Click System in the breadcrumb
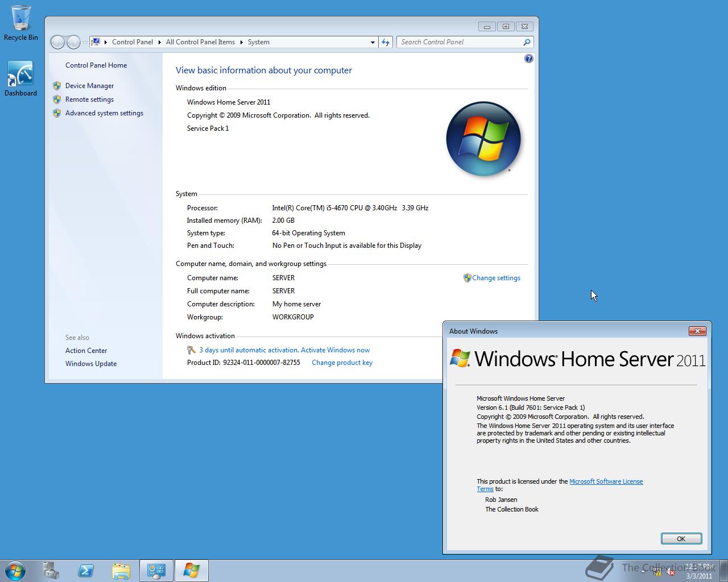728x582 pixels. tap(258, 42)
